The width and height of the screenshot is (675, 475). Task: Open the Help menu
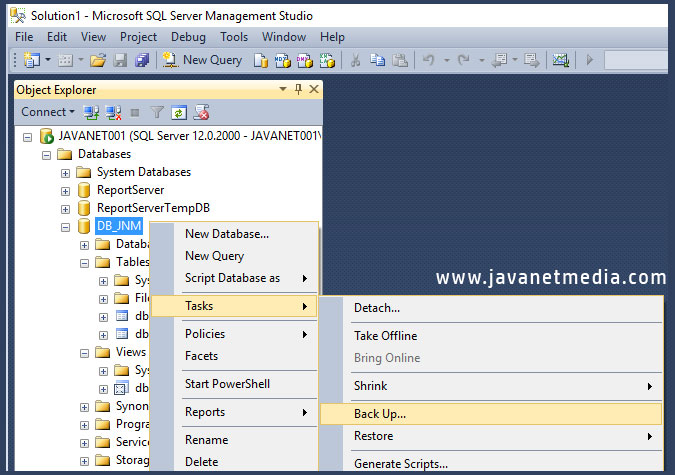[x=332, y=37]
